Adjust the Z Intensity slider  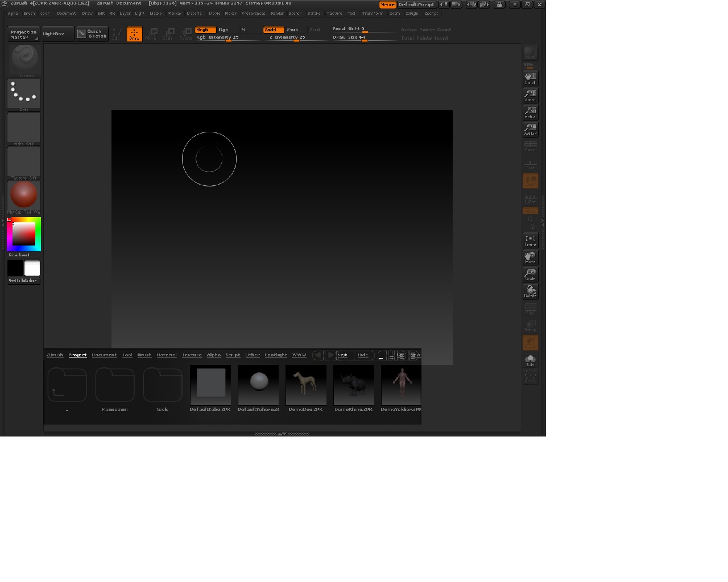(296, 38)
